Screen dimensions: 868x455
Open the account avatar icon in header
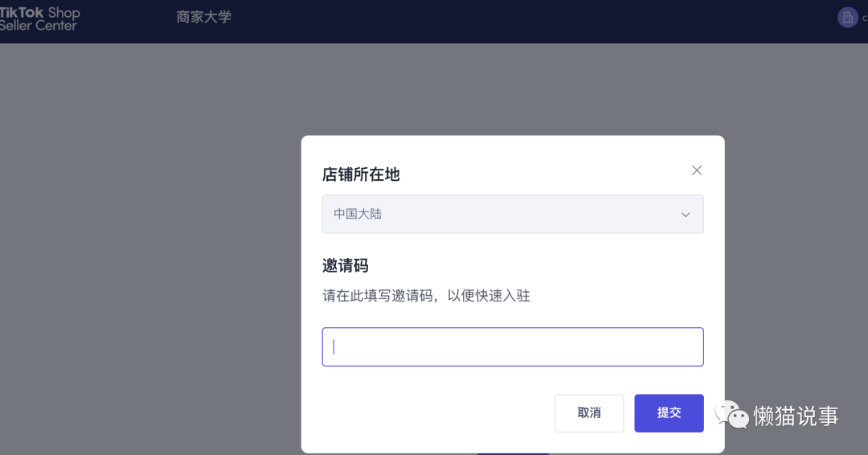(848, 18)
